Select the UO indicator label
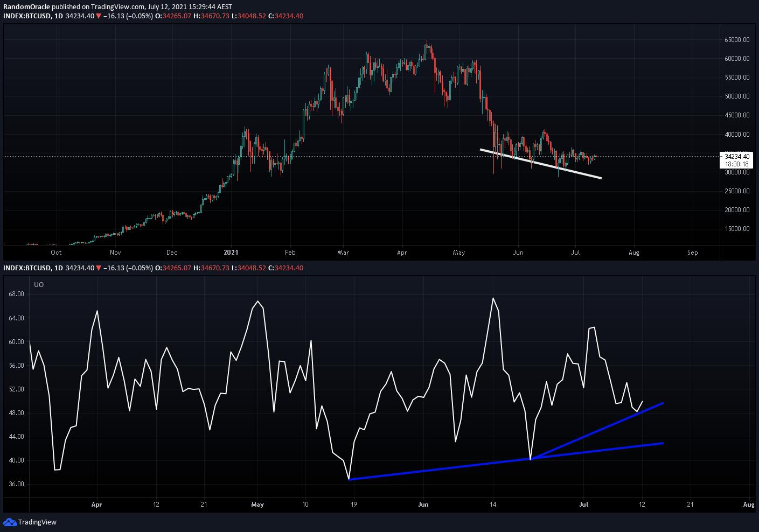759x532 pixels. (x=39, y=284)
